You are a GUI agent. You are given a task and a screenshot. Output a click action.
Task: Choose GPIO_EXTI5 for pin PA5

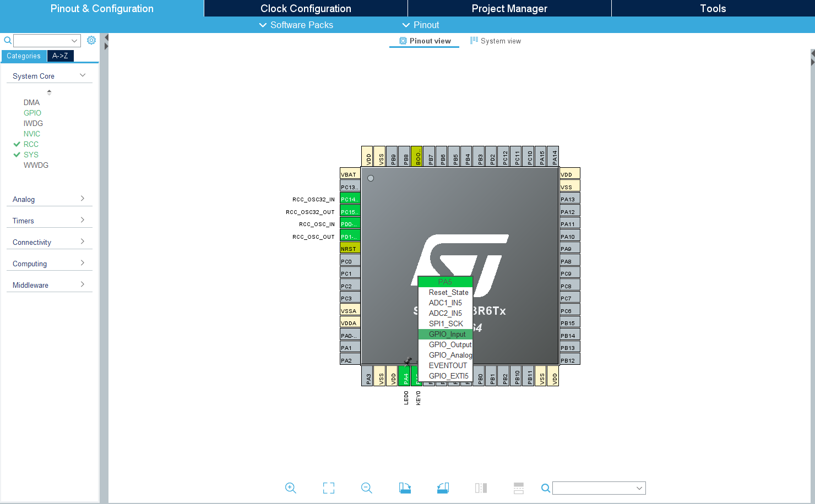point(445,376)
